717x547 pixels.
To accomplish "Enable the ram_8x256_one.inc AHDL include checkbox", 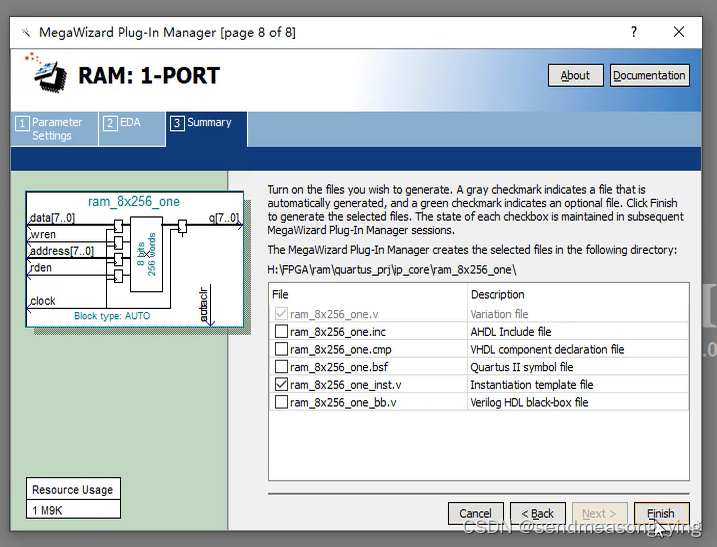I will [281, 331].
